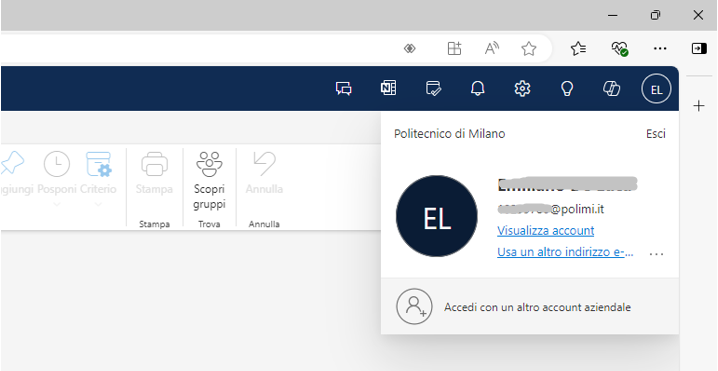
Task: Expand the Criterio dropdown chevron
Action: point(98,205)
